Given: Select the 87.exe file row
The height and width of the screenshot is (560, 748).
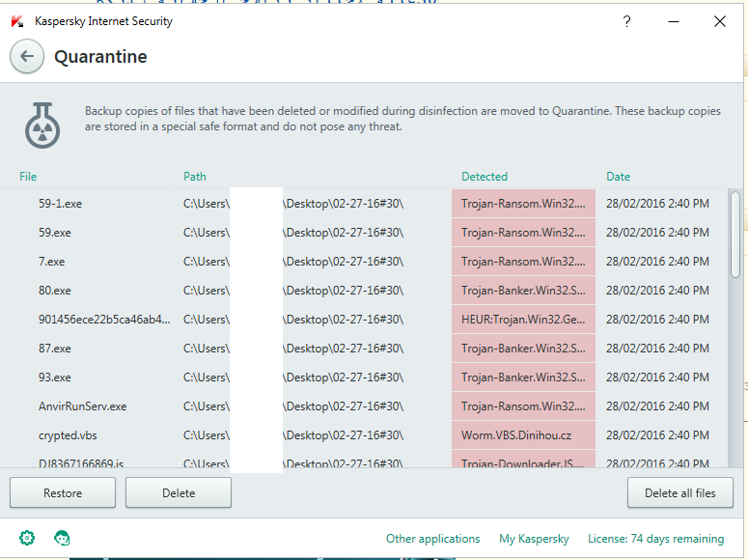Looking at the screenshot, I should click(364, 349).
